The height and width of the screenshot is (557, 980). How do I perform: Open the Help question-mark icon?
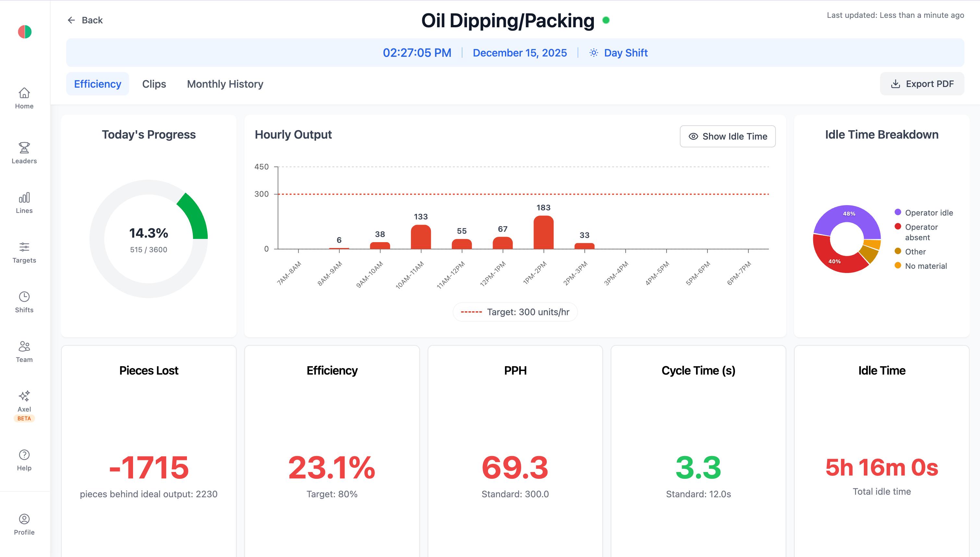click(x=24, y=455)
